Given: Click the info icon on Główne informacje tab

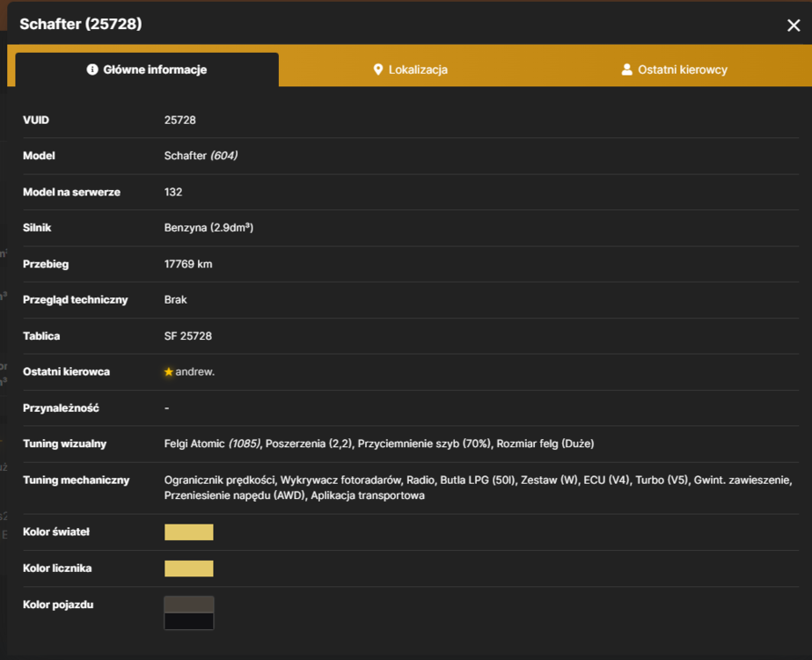Looking at the screenshot, I should click(92, 70).
